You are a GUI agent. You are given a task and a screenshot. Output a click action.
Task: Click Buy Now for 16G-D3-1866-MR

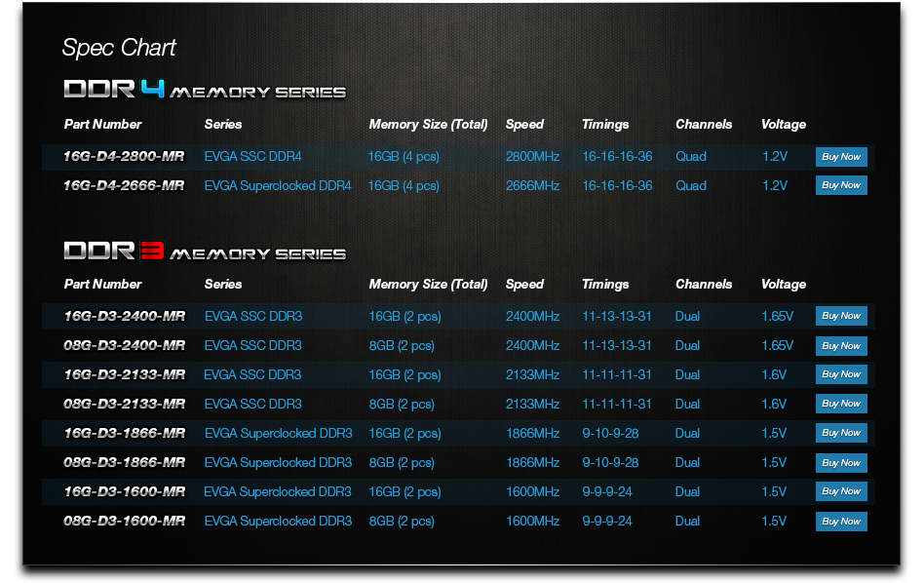[x=841, y=433]
